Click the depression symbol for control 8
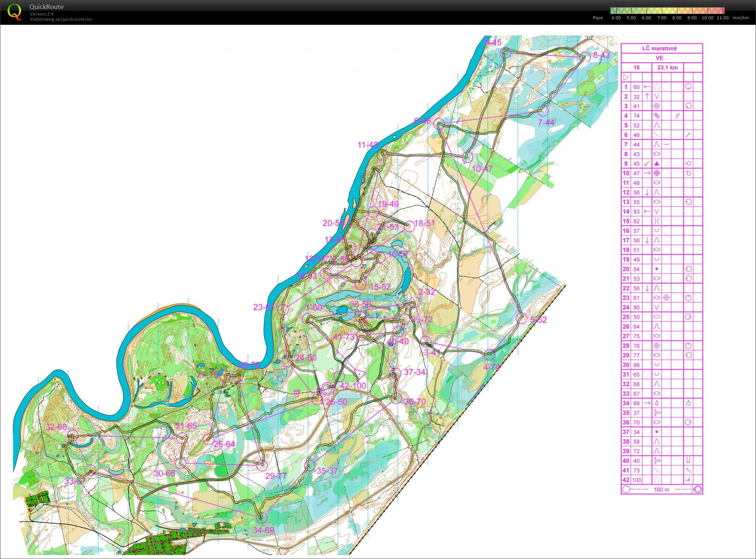 coord(656,154)
